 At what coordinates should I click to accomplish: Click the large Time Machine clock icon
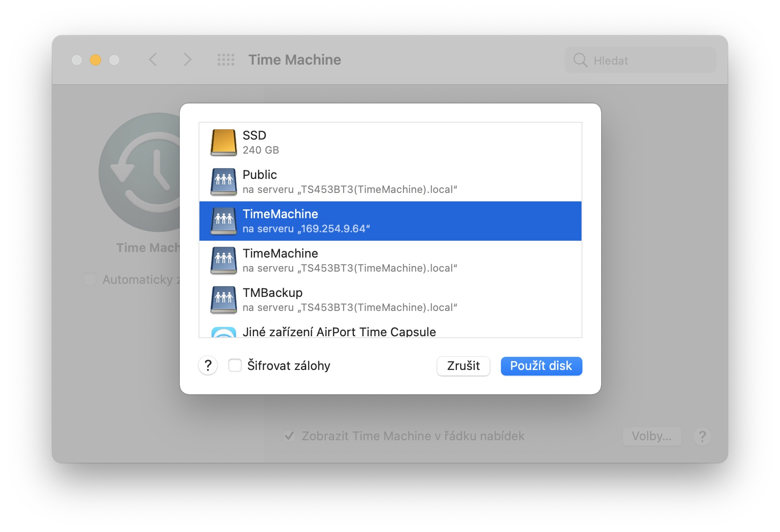(x=140, y=172)
